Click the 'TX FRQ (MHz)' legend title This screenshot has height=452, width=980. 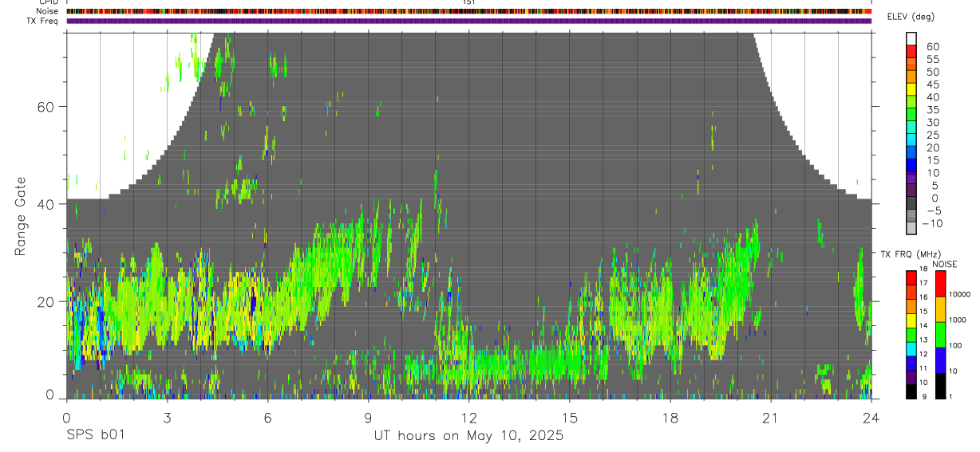(x=907, y=254)
